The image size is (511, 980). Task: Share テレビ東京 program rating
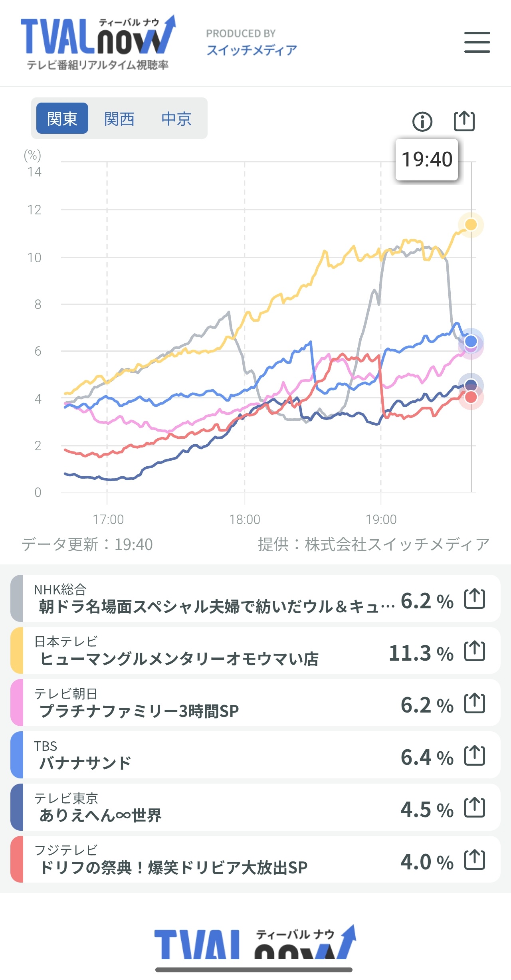[x=475, y=808]
